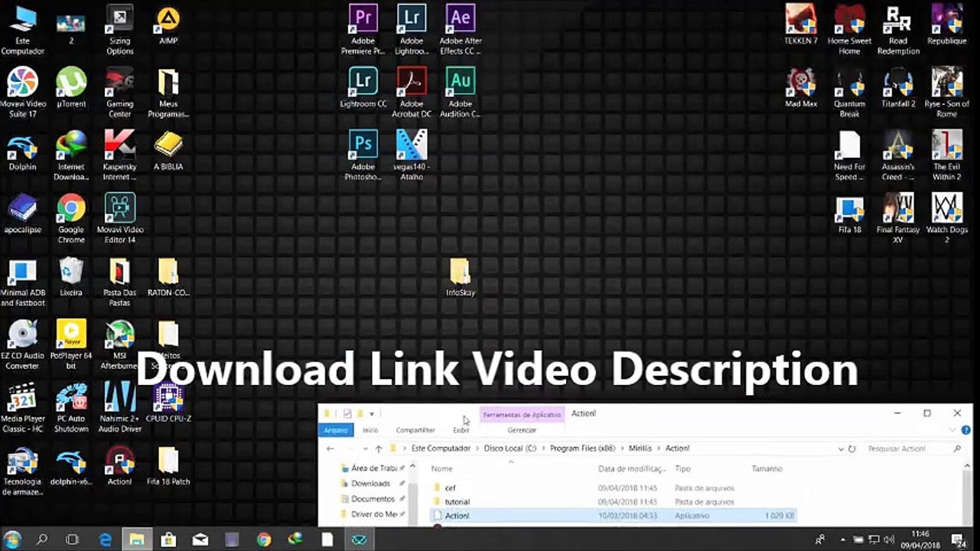
Task: Select the Titanfall 2 icon
Action: [898, 87]
